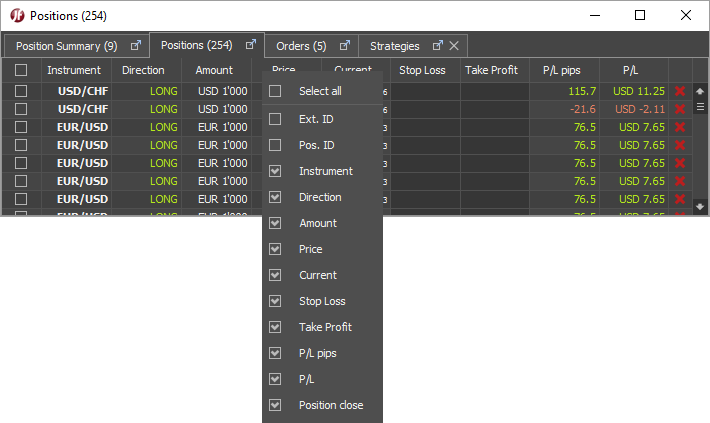
Task: Close the second USD/CHF position with red X
Action: tap(681, 109)
